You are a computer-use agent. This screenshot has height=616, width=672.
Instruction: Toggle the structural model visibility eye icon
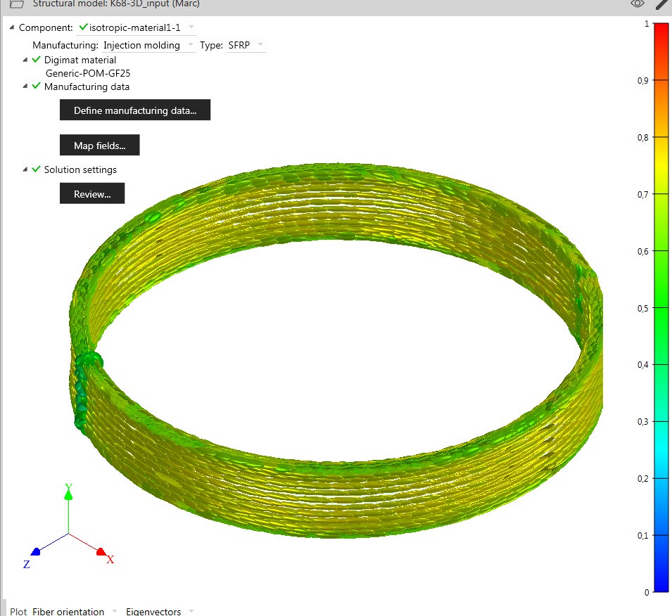[638, 4]
